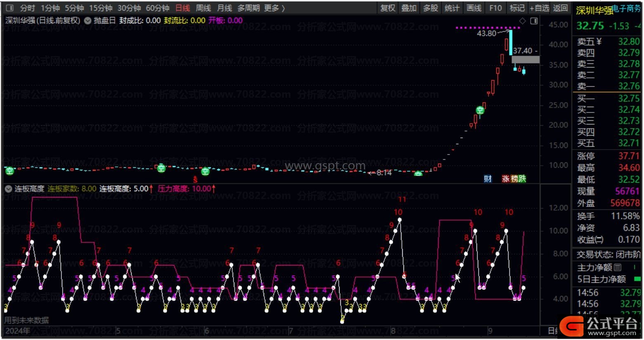Click the 叠加 overlay button
The width and height of the screenshot is (644, 340).
pos(409,8)
